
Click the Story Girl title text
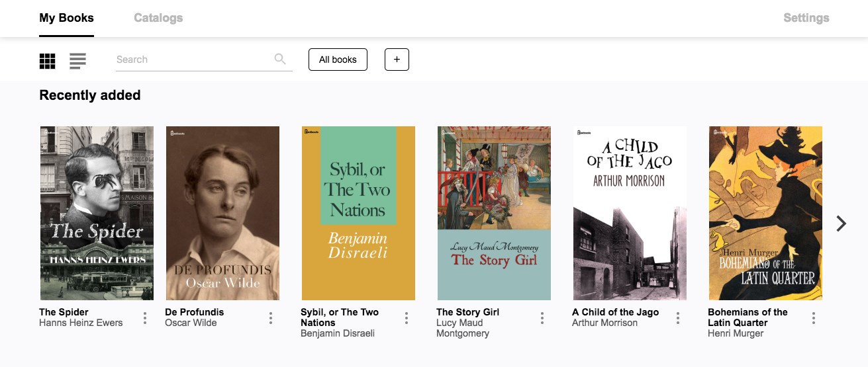467,312
